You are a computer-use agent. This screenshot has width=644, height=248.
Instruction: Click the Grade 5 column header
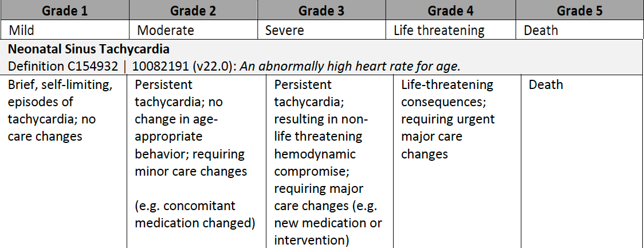tap(579, 10)
